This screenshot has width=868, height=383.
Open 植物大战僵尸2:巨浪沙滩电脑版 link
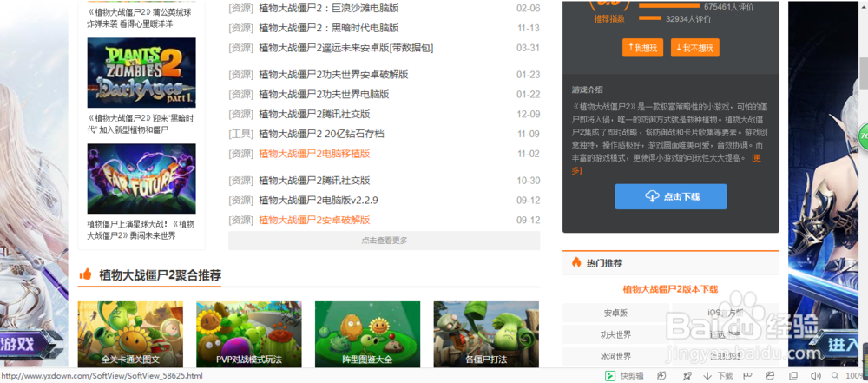[x=328, y=9]
